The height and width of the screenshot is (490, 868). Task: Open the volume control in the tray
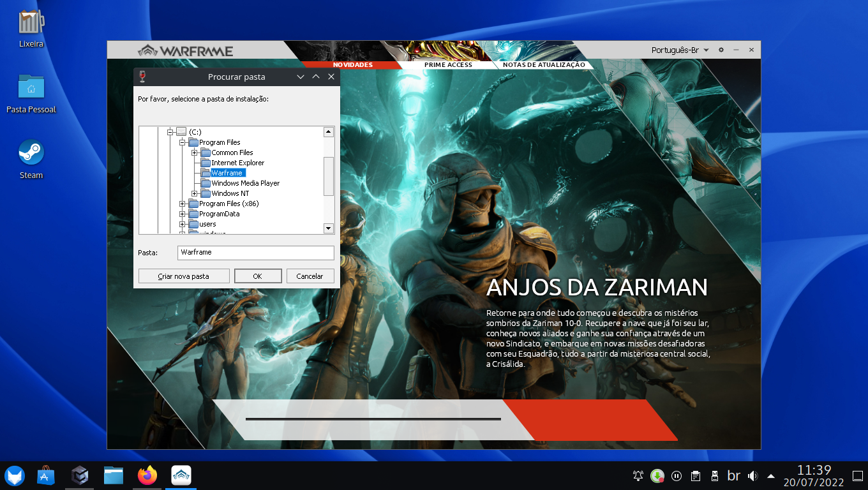point(752,476)
